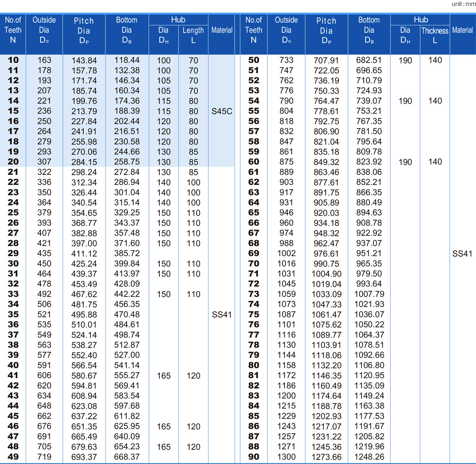
Task: Select bottom diameter value 1177.53
Action: pyautogui.click(x=369, y=416)
